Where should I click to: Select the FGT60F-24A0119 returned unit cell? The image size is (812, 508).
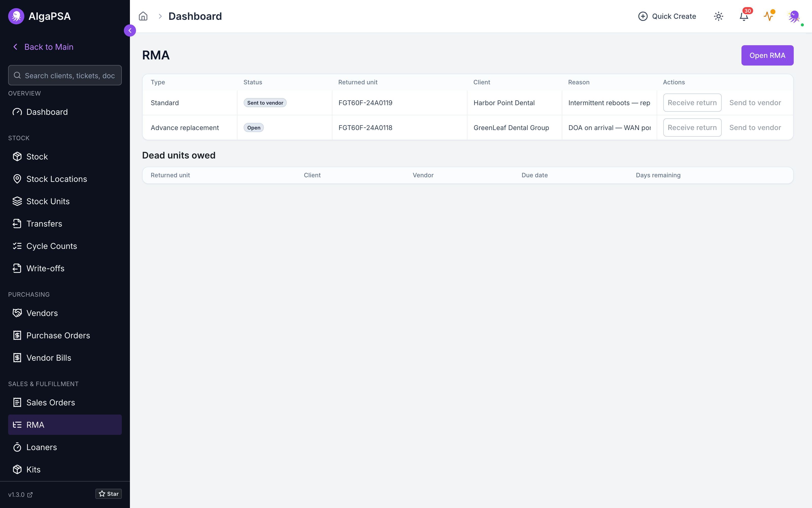[x=399, y=103]
